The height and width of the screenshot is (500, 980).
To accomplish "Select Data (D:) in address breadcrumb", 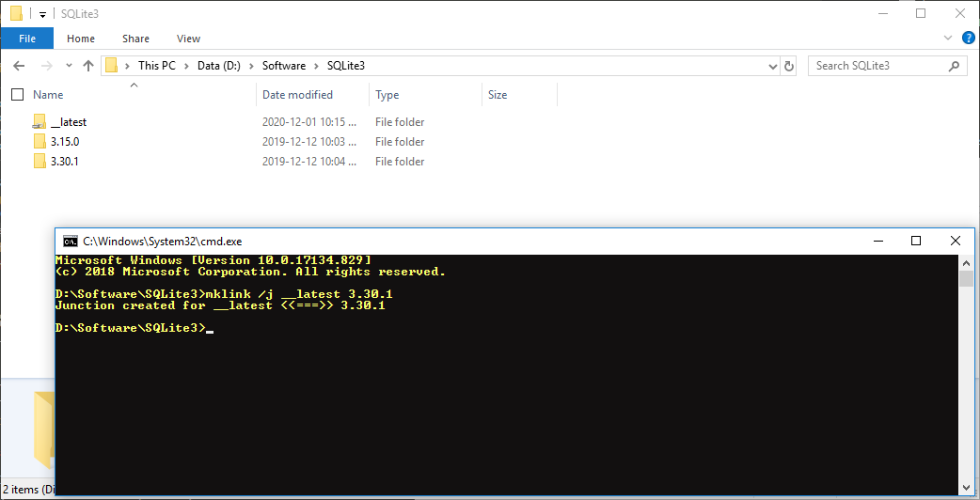I will [219, 66].
